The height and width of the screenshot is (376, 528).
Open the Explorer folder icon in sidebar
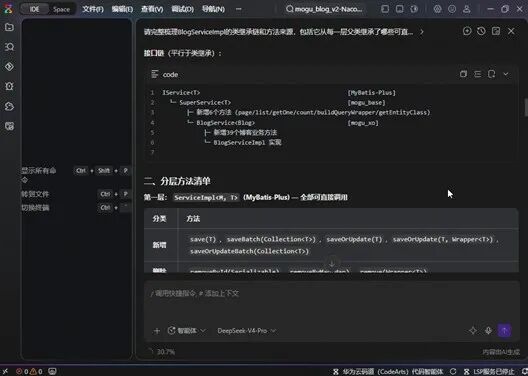(x=9, y=27)
